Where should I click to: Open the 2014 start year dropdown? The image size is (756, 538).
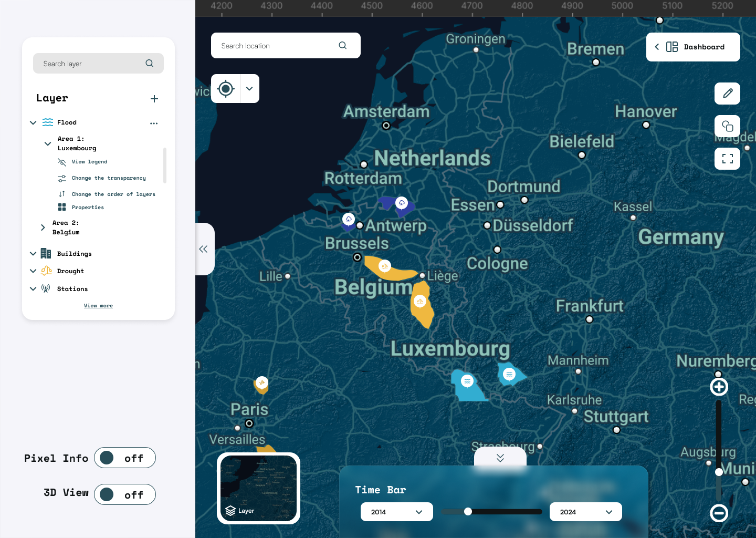click(397, 512)
